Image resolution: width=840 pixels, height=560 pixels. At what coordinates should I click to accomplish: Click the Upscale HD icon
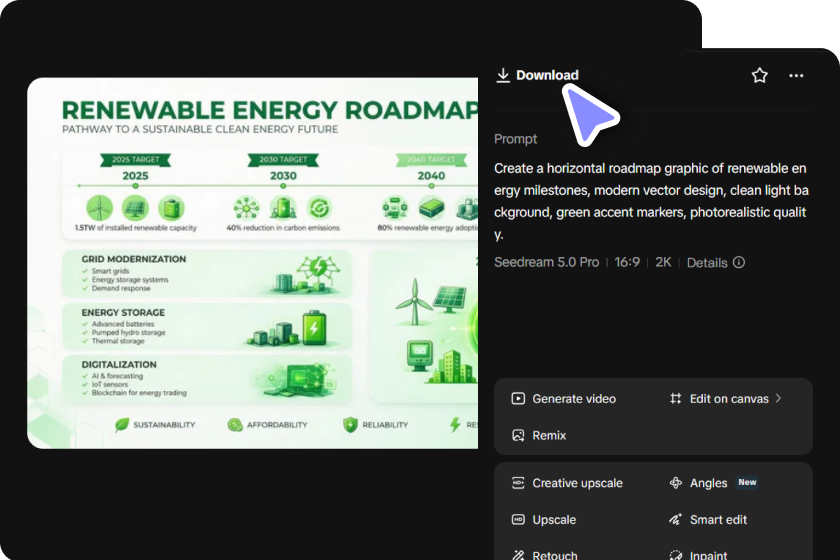pyautogui.click(x=518, y=519)
